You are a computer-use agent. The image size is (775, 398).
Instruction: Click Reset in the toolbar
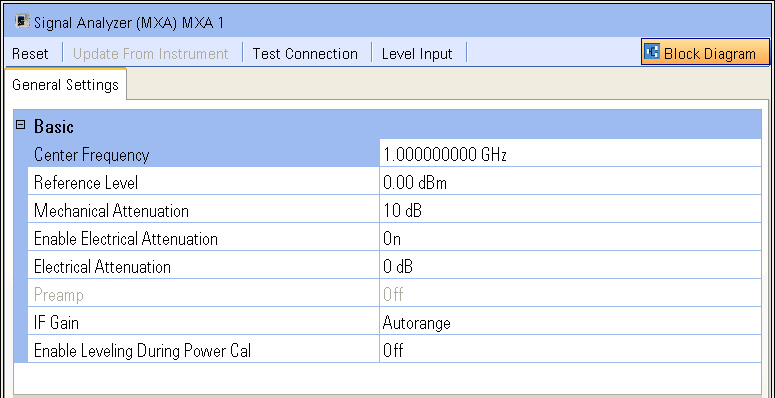coord(30,53)
